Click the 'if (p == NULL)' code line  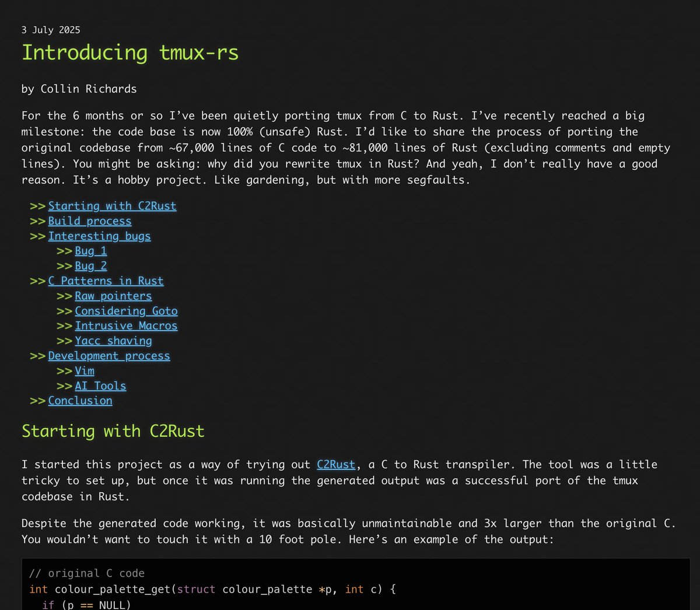pos(86,605)
